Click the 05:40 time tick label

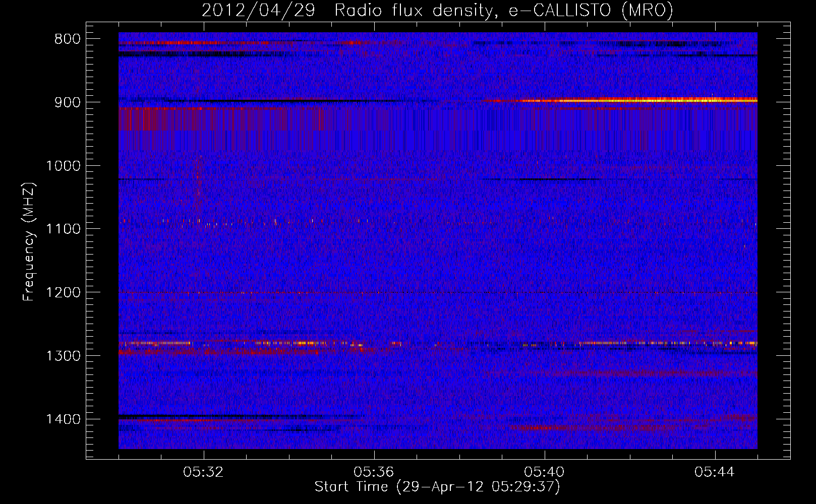[544, 472]
